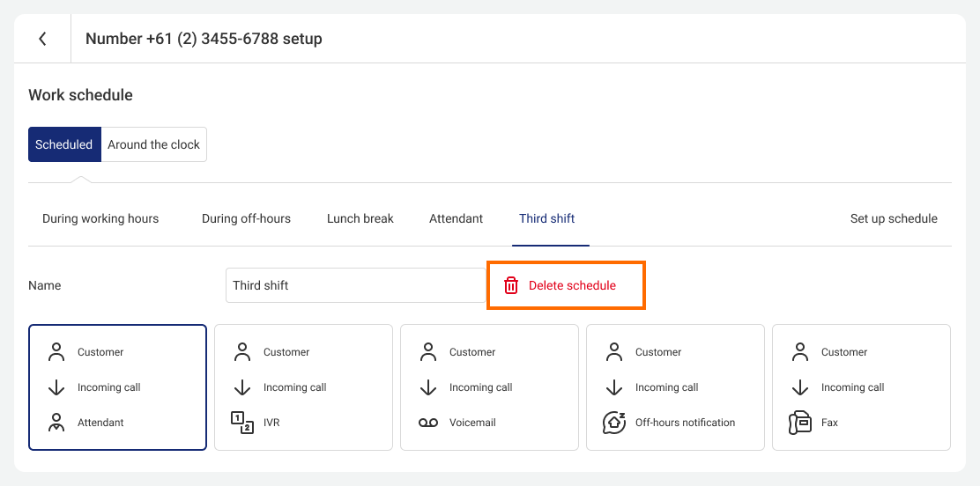Select the Voicemail scenario card
The height and width of the screenshot is (486, 980).
pos(489,387)
